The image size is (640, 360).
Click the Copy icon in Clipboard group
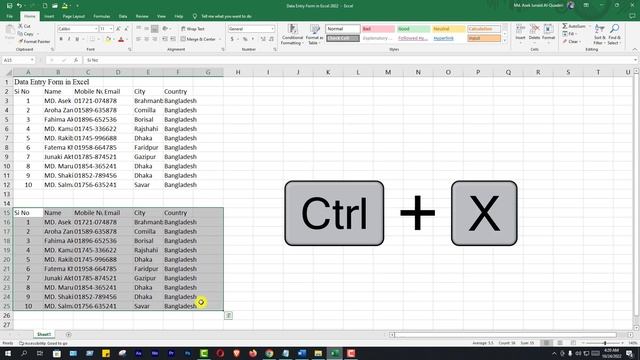tap(21, 34)
